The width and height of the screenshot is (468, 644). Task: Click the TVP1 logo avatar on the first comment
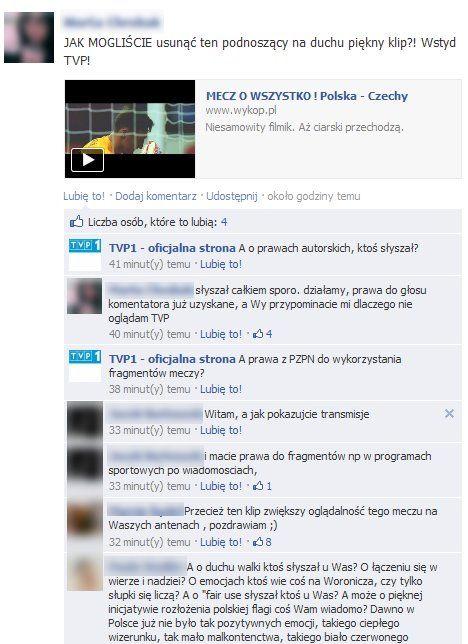[x=85, y=255]
